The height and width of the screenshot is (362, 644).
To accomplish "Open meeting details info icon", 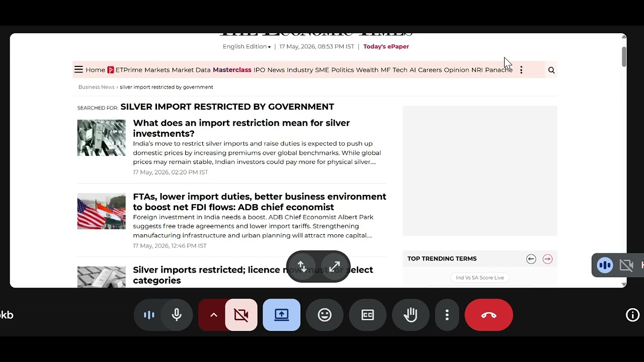I will 632,315.
